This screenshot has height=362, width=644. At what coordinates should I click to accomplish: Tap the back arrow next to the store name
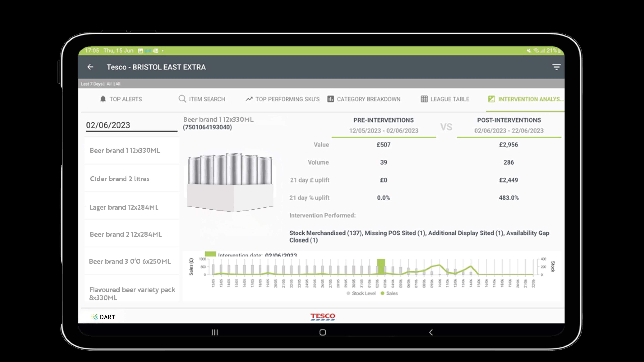(90, 67)
